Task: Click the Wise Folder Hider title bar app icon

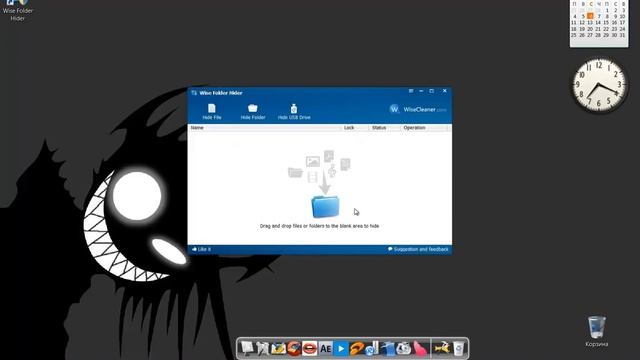Action: tap(194, 93)
